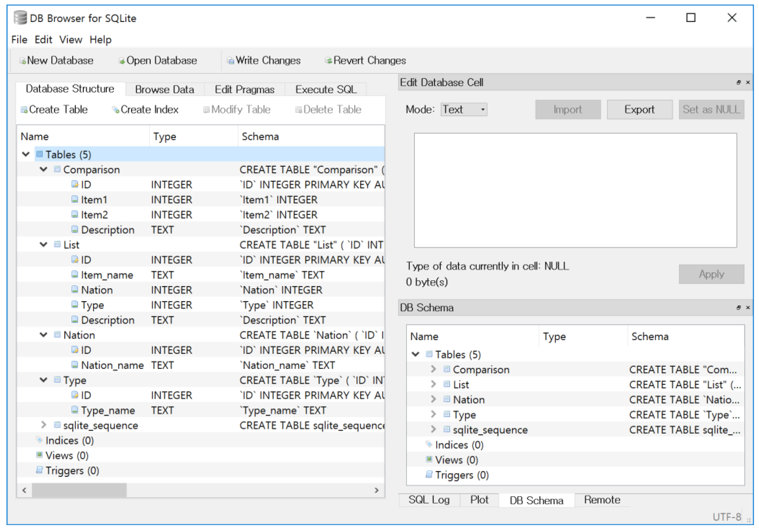The height and width of the screenshot is (532, 759).
Task: Expand Comparison in the DB Schema panel
Action: pos(434,370)
